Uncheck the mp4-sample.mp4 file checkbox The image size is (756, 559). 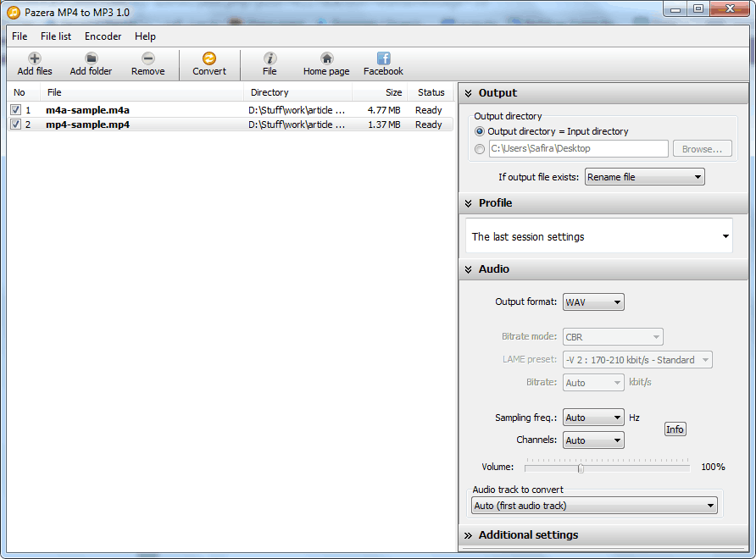[x=16, y=125]
